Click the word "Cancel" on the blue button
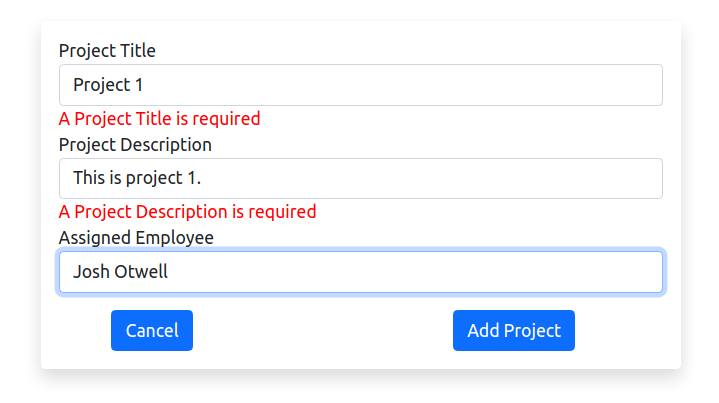Viewport: 719px width, 403px height. (152, 331)
